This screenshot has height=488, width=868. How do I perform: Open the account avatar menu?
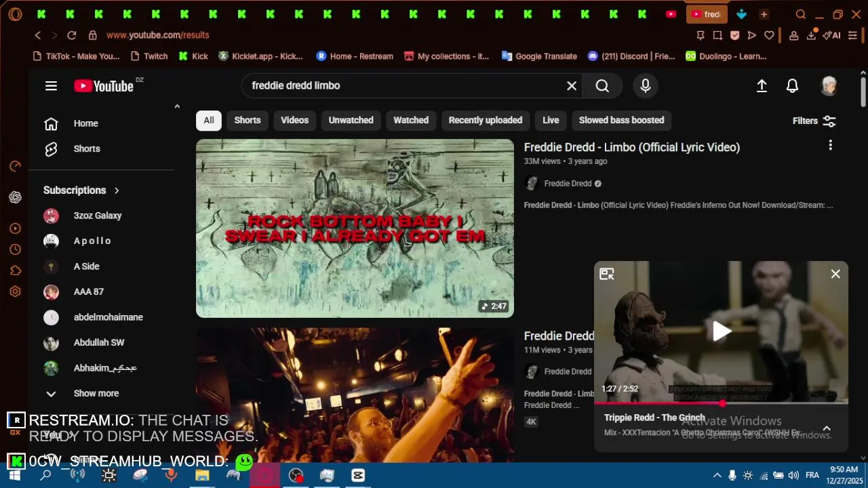[829, 85]
